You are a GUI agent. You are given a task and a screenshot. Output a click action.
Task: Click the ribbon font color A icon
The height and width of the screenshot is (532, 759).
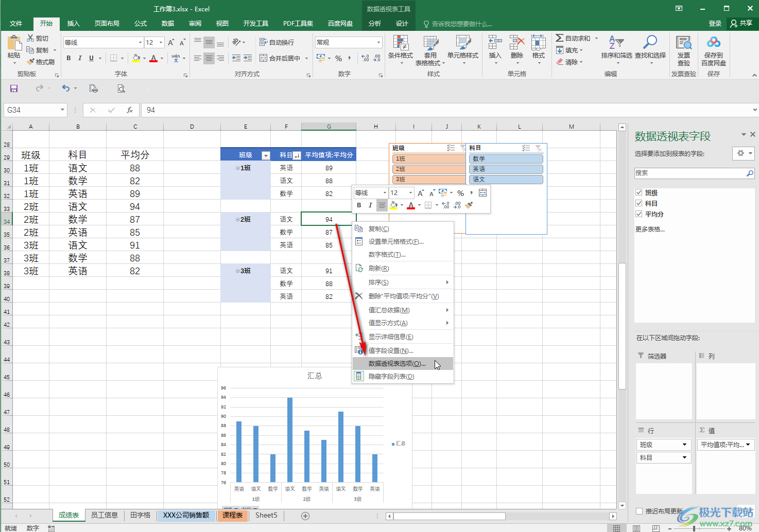pyautogui.click(x=153, y=58)
